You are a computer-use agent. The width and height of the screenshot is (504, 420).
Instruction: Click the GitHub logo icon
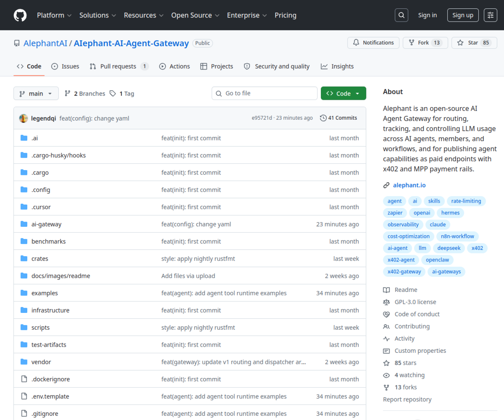[x=20, y=15]
